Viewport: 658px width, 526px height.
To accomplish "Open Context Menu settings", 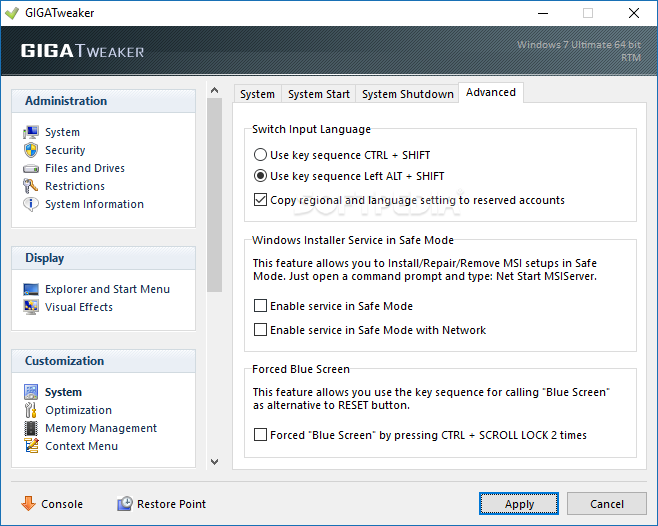I will pos(81,446).
